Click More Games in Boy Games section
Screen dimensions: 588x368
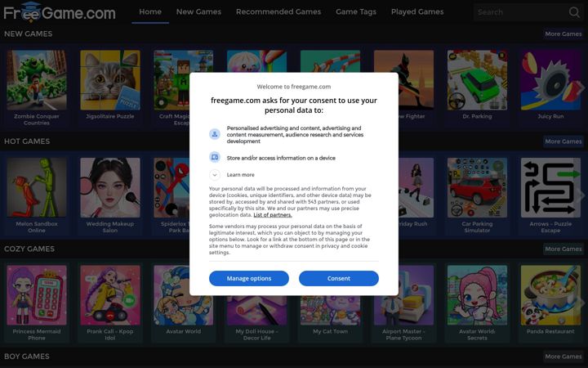point(563,357)
